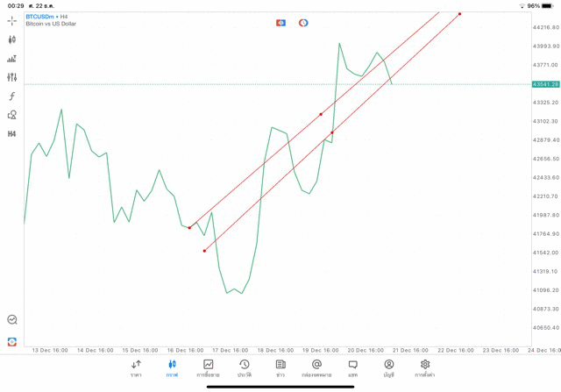
Task: Open the การตั้งค่า (Settings) gear
Action: (425, 368)
